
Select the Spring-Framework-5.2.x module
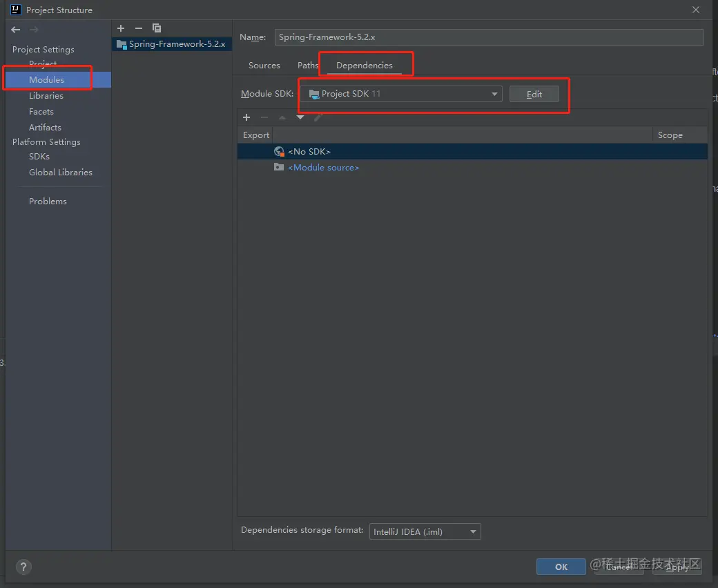point(172,44)
